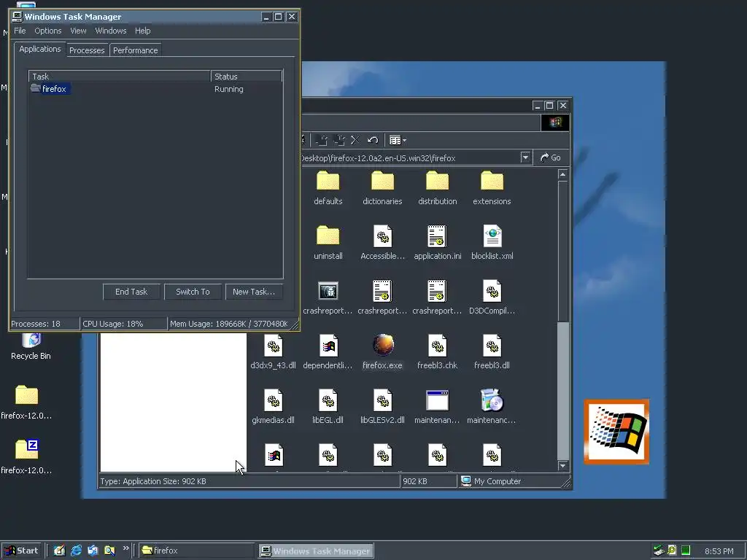This screenshot has width=747, height=560.
Task: Switch to the Processes tab
Action: point(87,50)
